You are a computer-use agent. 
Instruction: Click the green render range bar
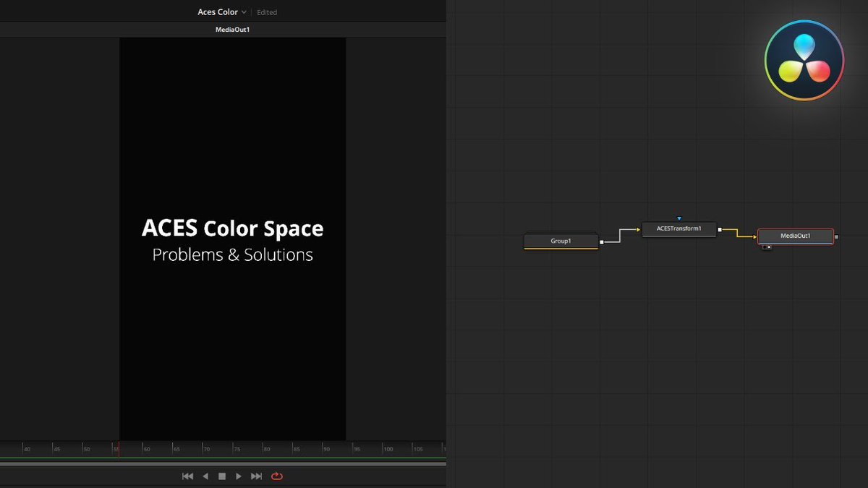223,458
